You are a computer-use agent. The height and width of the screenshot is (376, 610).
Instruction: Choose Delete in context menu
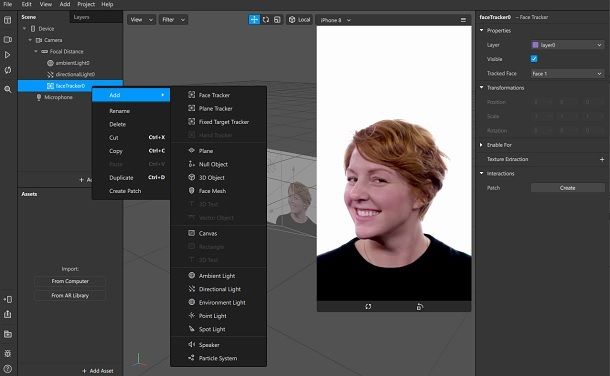[x=131, y=124]
